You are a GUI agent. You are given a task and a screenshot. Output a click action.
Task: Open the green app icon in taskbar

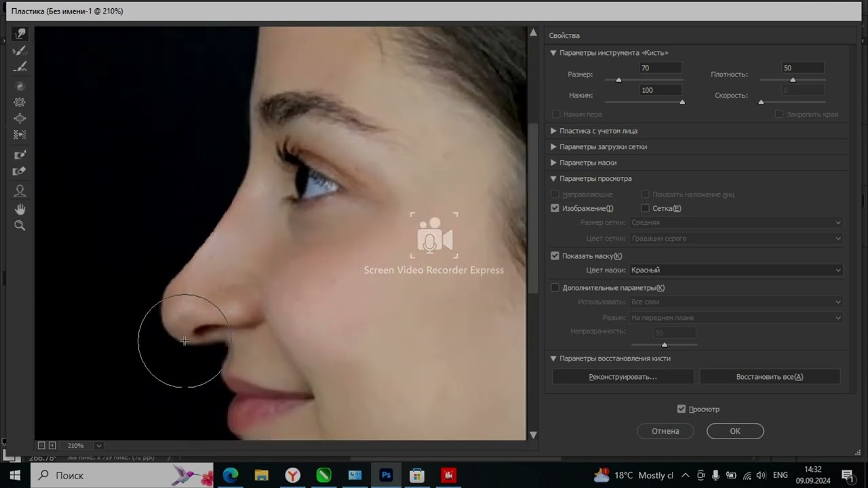coord(323,475)
